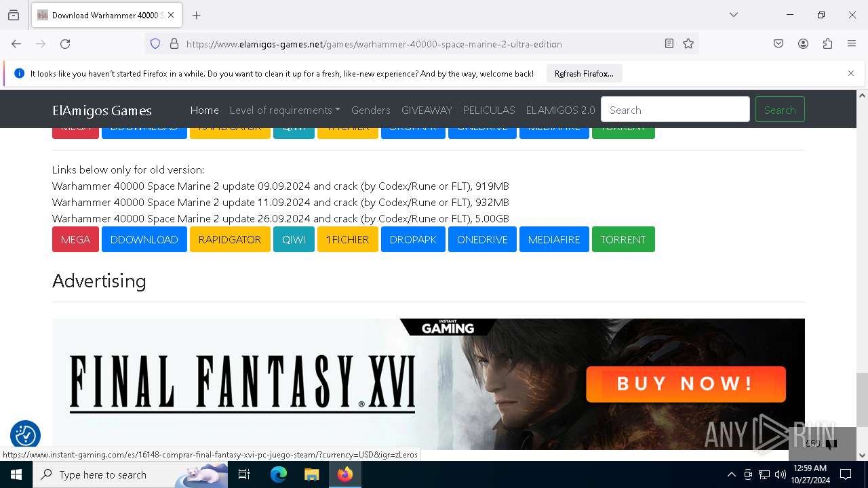Open the taskbar clock showing 12:59 AM
This screenshot has width=868, height=488.
tap(810, 474)
